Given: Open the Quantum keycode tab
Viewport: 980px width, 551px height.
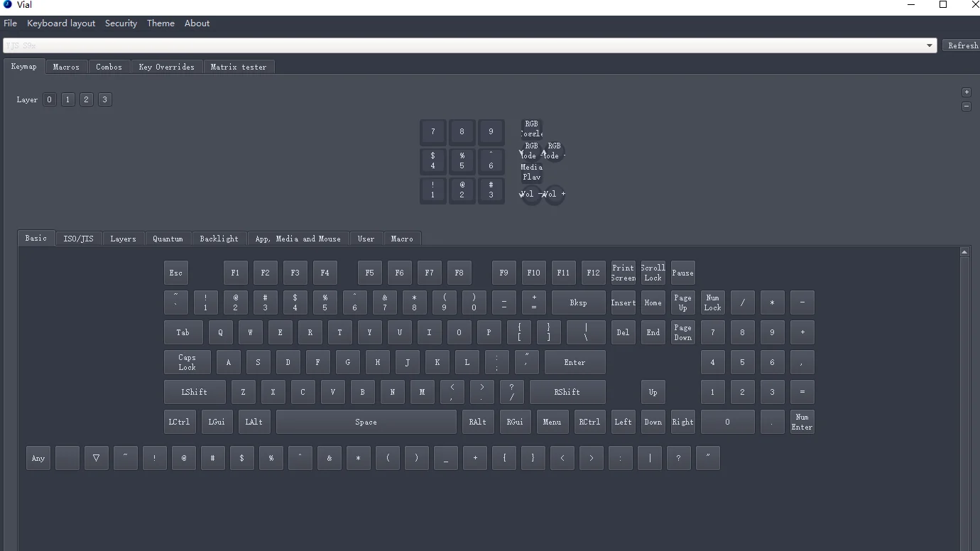Looking at the screenshot, I should (168, 239).
